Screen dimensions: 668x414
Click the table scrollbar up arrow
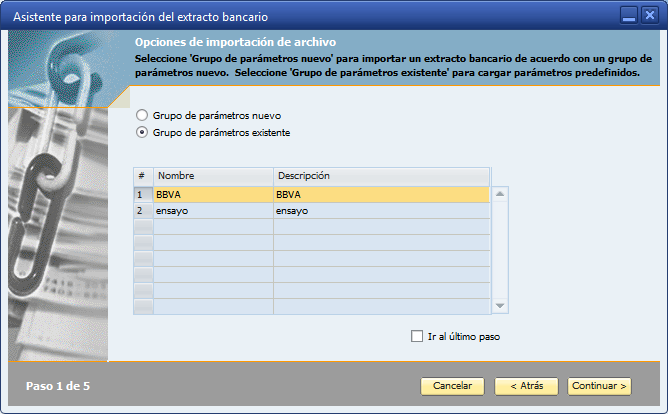(500, 194)
